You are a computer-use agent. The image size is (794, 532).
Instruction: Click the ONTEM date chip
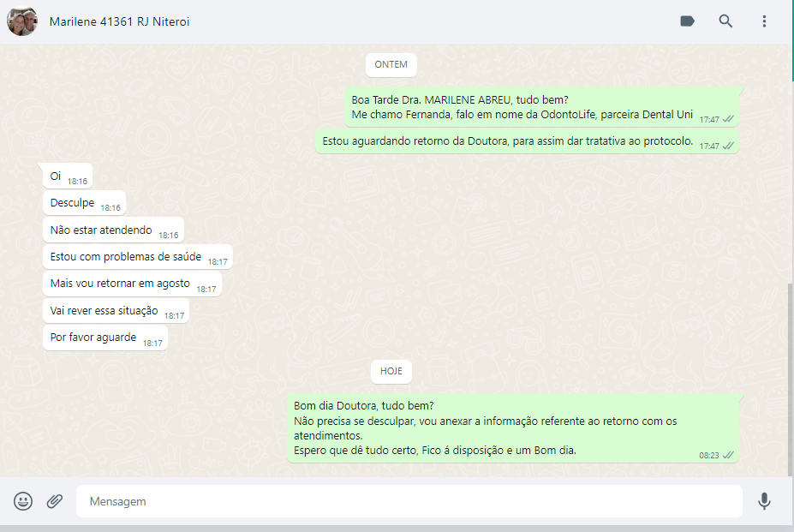(x=391, y=64)
